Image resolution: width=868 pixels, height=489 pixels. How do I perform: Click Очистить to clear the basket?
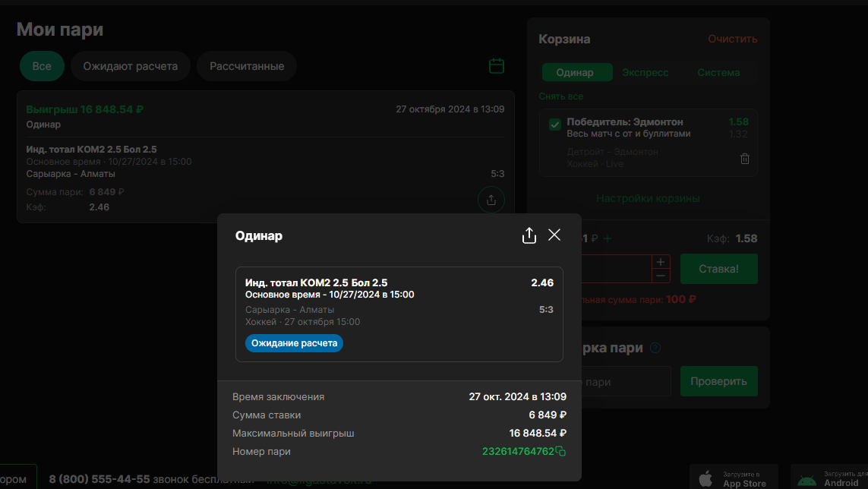click(x=733, y=39)
